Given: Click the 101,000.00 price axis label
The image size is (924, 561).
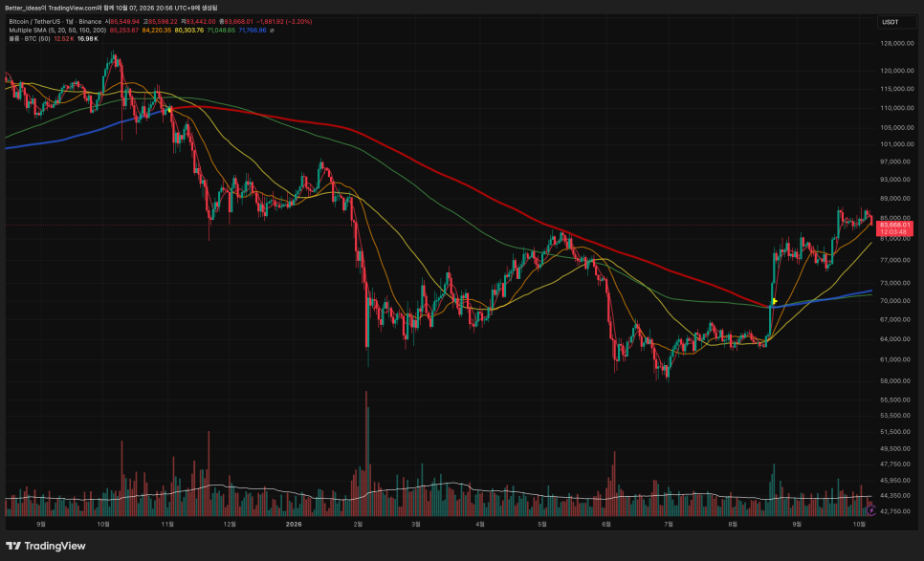Looking at the screenshot, I should 897,144.
